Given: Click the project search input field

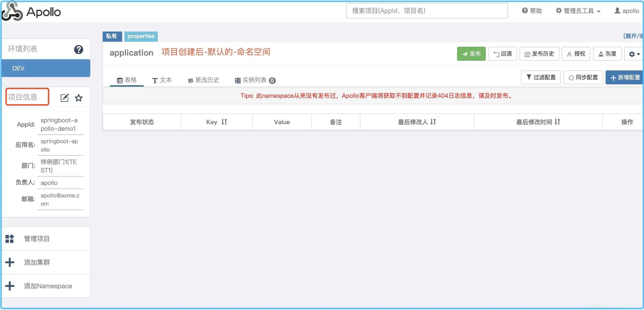Looking at the screenshot, I should (x=427, y=11).
